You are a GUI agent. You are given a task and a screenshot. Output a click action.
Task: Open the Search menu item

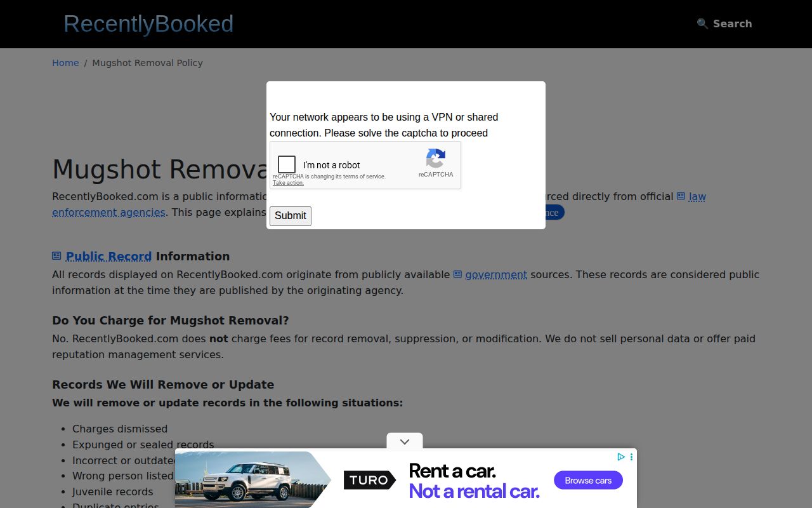[724, 23]
